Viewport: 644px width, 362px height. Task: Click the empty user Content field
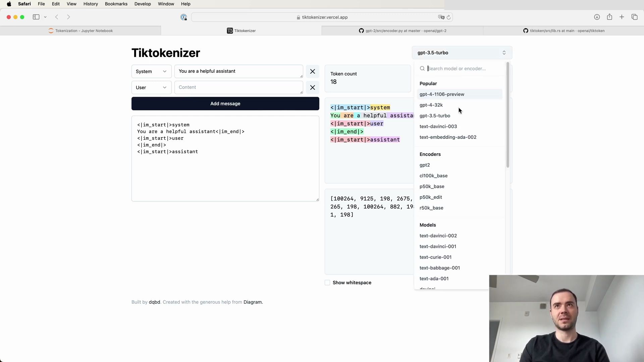(x=238, y=87)
